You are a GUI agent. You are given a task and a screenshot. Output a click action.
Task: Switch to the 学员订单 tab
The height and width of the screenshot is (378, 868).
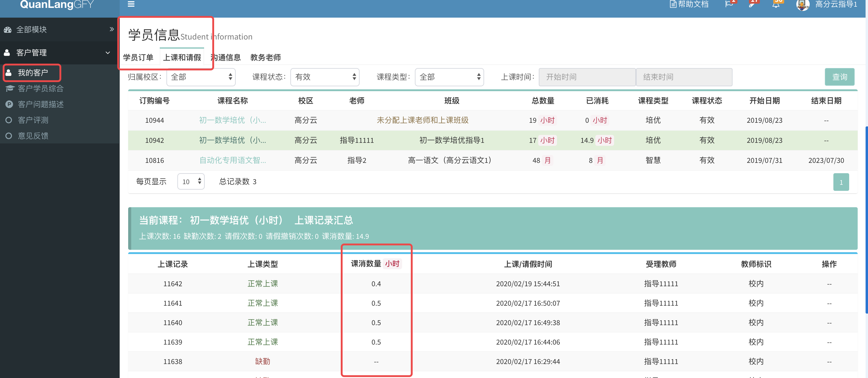tap(138, 58)
